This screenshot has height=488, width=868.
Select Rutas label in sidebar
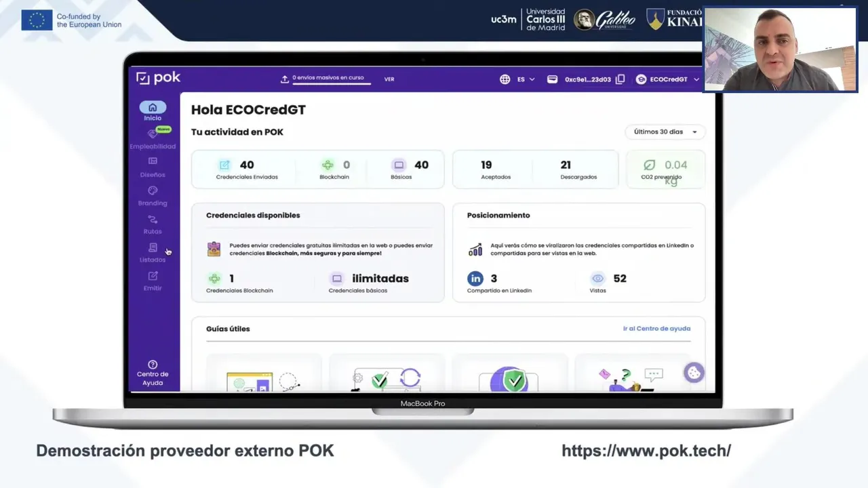[x=153, y=232]
